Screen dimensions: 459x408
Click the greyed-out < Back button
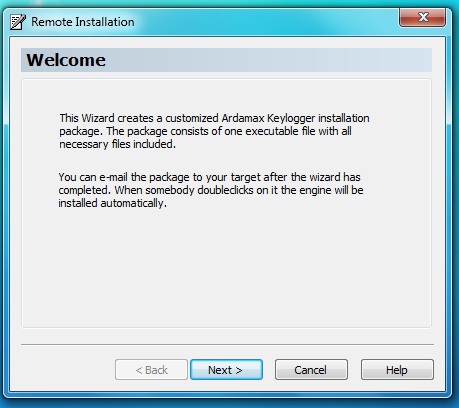point(151,370)
